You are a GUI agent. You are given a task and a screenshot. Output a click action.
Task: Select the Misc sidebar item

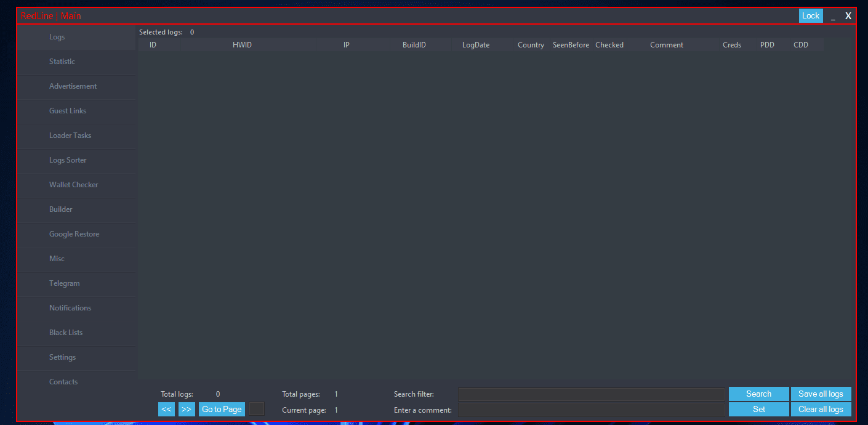click(x=57, y=259)
